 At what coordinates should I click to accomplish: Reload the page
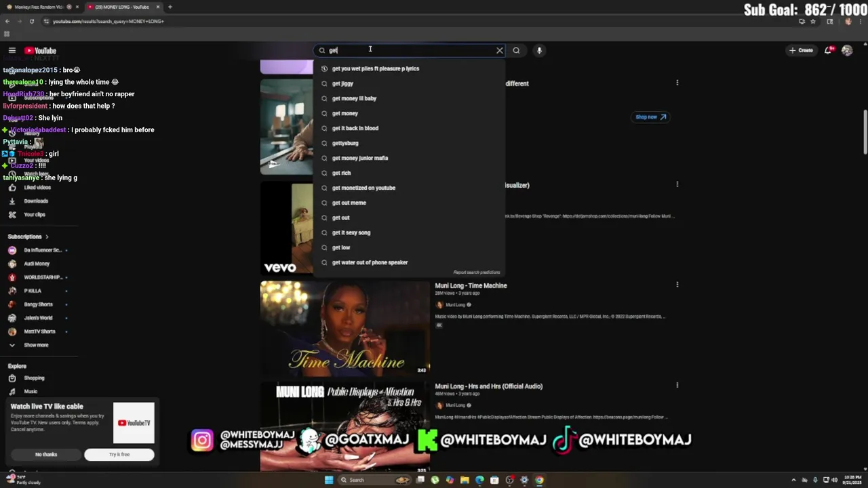click(x=31, y=21)
